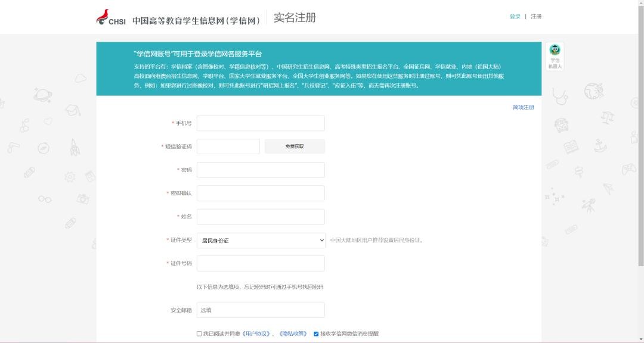Image resolution: width=644 pixels, height=343 pixels.
Task: Click the page's vertical scrollbar
Action: (640, 149)
